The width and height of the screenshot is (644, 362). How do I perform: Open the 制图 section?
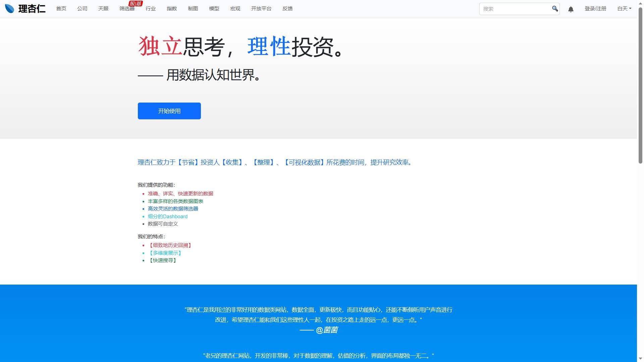tap(193, 9)
